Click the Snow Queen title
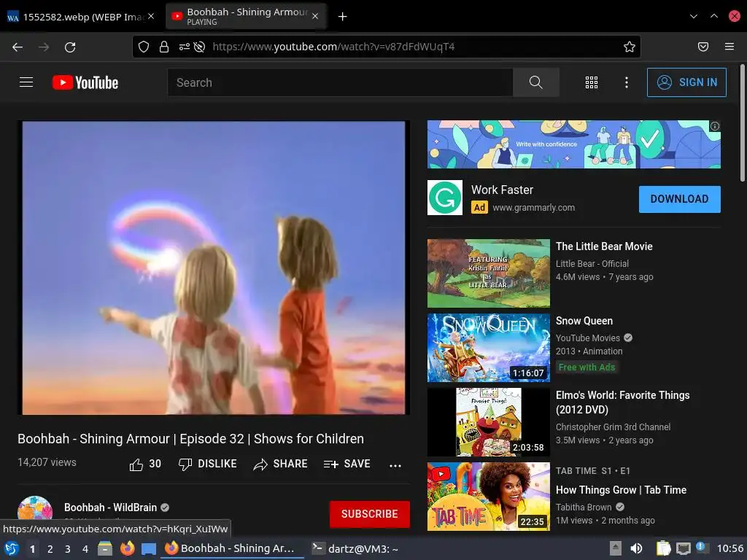Viewport: 747px width, 560px height. 584,321
